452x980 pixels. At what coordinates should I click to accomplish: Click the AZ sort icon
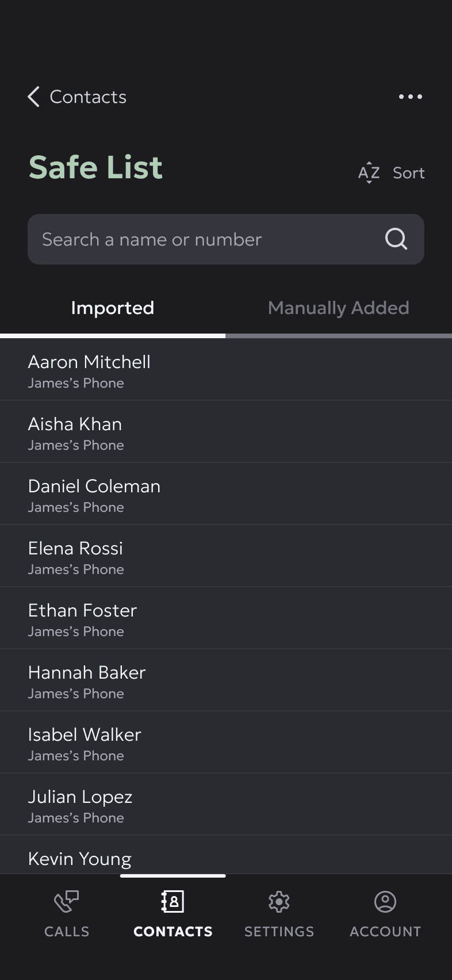(369, 173)
